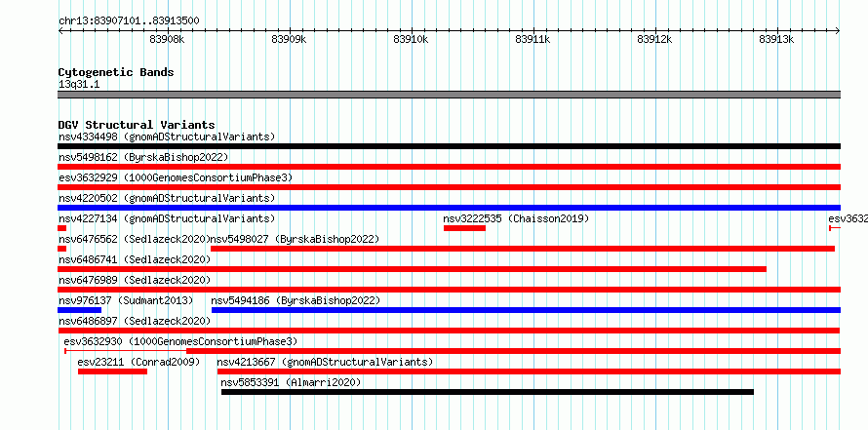The image size is (868, 430).
Task: Open esv3632929 1000GenomesConsortiumPhase3 label
Action: pos(176,177)
